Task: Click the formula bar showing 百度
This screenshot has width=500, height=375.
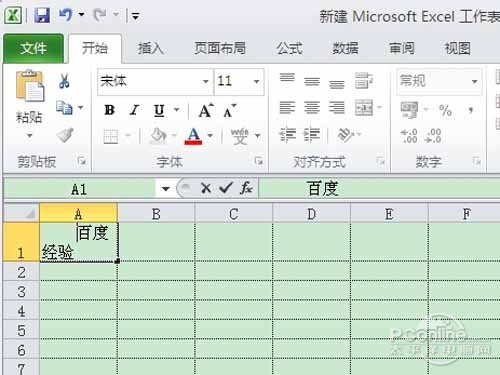Action: (379, 189)
